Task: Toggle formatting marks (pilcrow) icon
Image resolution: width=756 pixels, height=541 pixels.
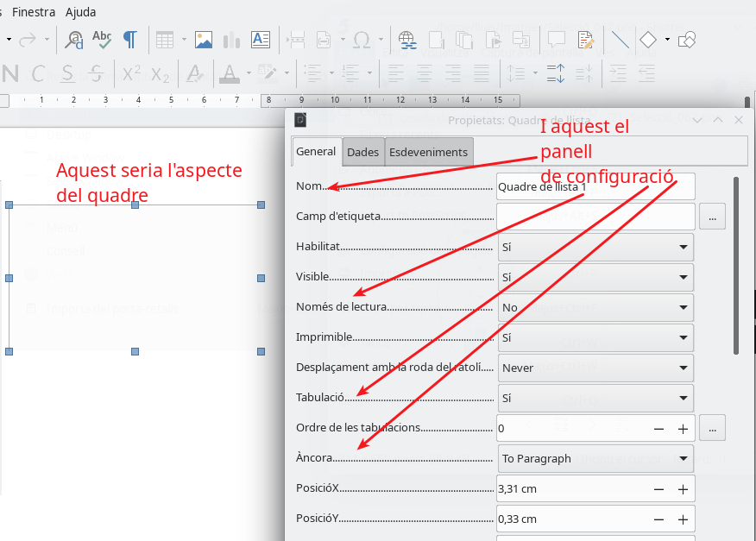Action: tap(129, 40)
